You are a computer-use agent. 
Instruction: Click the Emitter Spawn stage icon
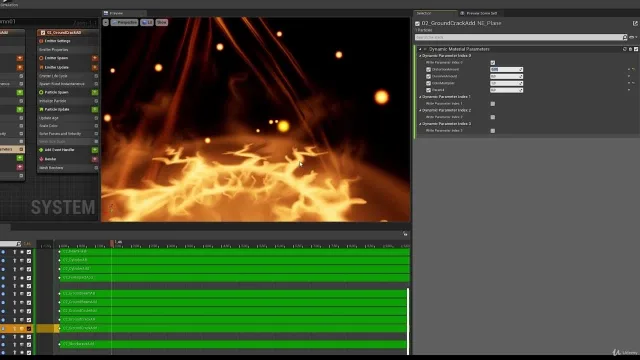point(41,58)
